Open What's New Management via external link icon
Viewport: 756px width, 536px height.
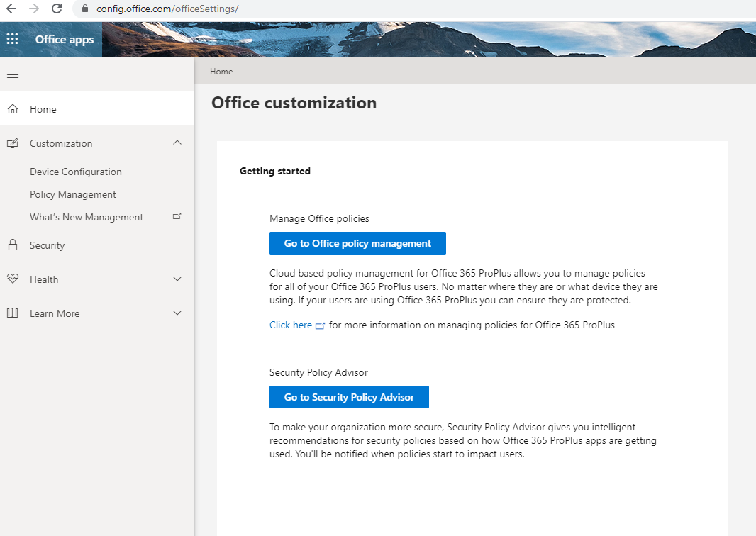point(177,216)
